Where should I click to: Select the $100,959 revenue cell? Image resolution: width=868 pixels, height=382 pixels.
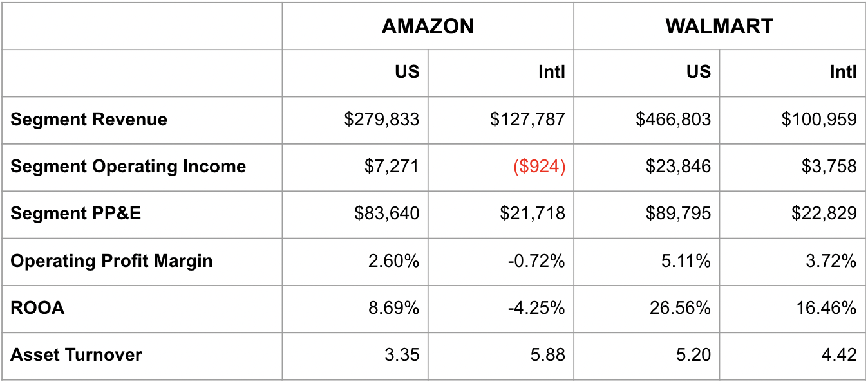pyautogui.click(x=819, y=120)
